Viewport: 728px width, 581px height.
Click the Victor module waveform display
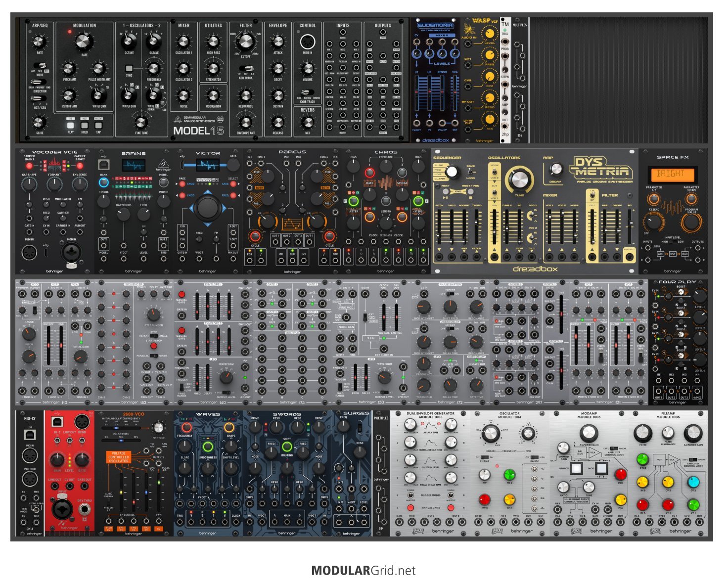click(208, 165)
